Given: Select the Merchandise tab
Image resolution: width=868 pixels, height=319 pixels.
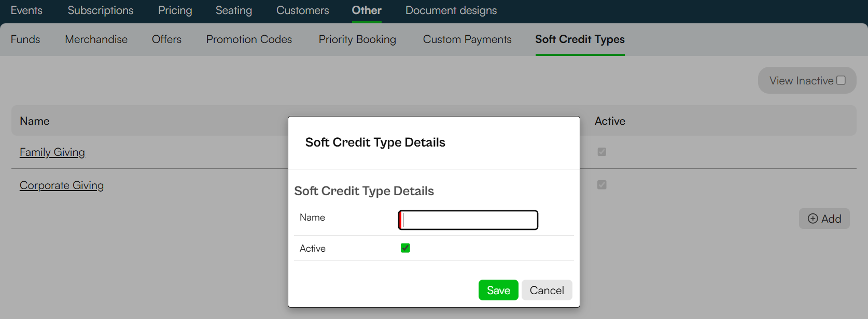Looking at the screenshot, I should click(x=96, y=39).
